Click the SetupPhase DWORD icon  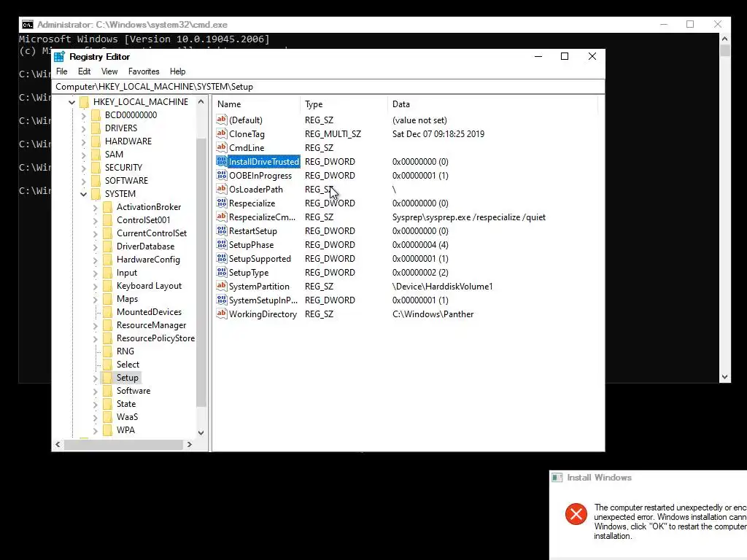(x=222, y=244)
